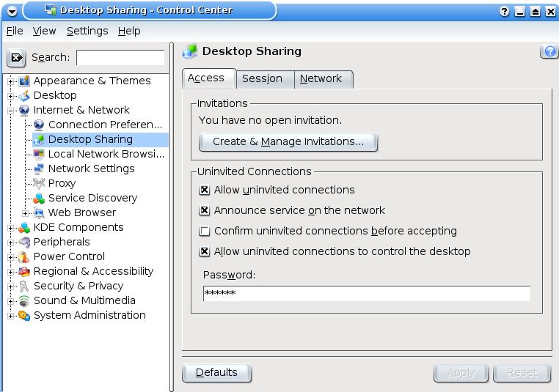Select the Sound & Multimedia icon
This screenshot has width=559, height=392.
24,300
